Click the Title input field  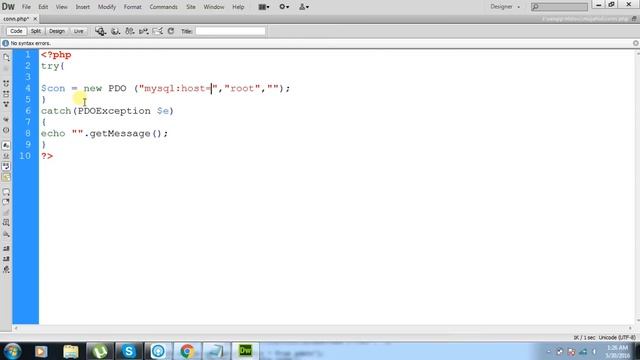pos(230,31)
